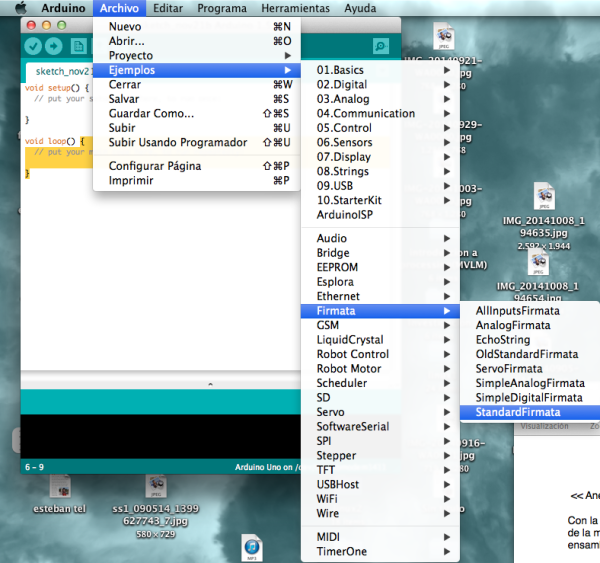Expand Esplora library examples
Screen dimensions: 600x563
(380, 282)
